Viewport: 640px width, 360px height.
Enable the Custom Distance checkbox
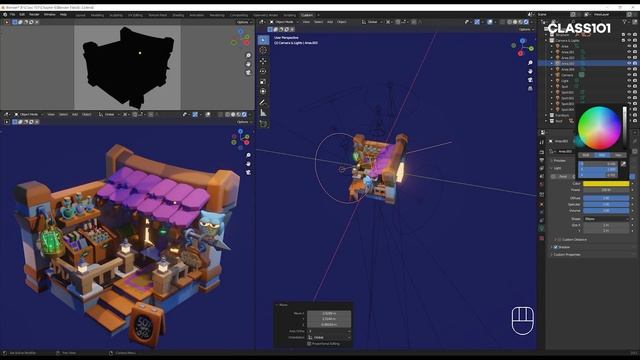click(x=559, y=240)
